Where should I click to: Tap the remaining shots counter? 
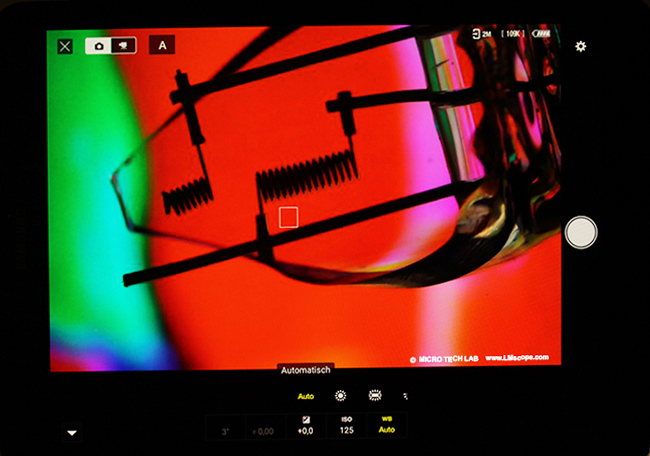coord(514,34)
